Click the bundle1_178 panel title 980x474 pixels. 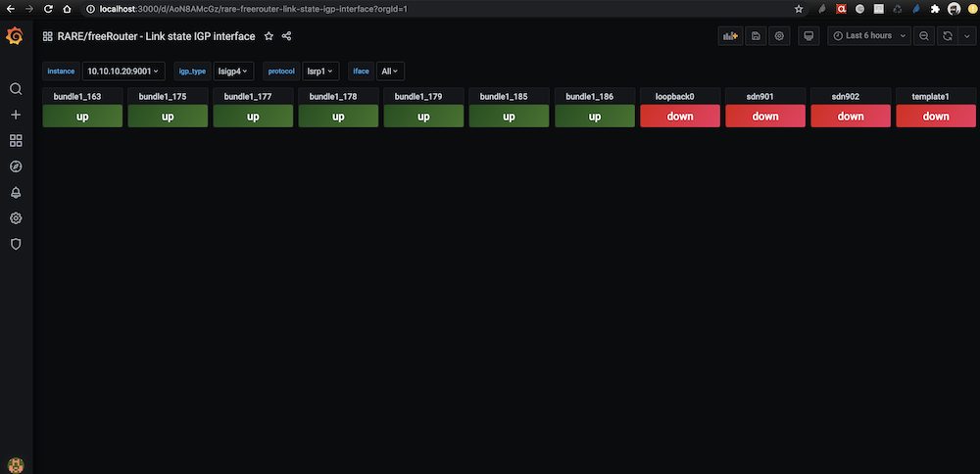(333, 97)
